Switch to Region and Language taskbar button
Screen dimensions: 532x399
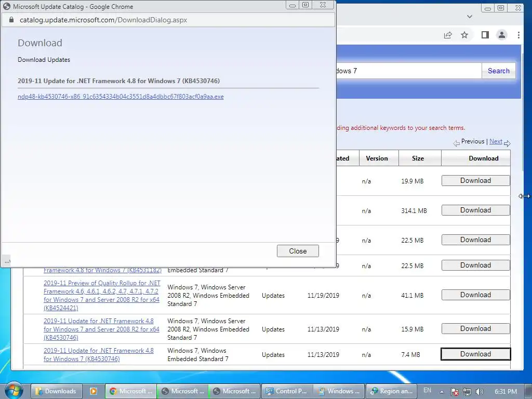391,391
